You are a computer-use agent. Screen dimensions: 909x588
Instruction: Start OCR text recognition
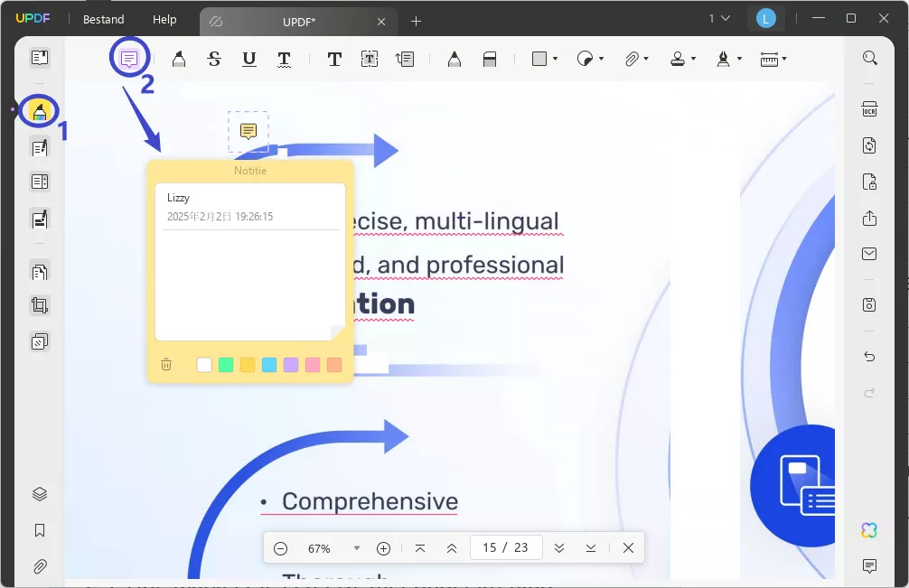[x=869, y=108]
